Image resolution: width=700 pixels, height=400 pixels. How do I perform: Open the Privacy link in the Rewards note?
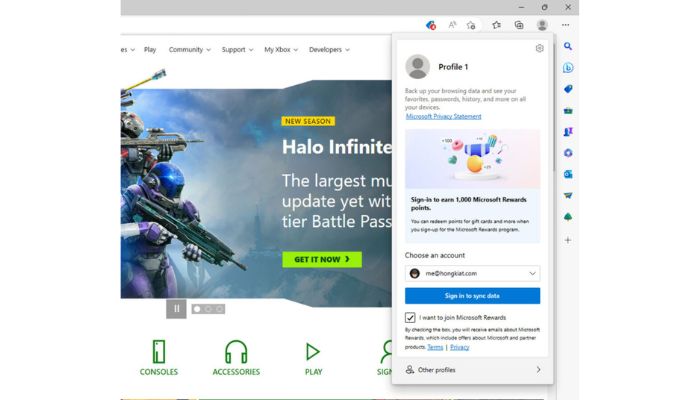pyautogui.click(x=459, y=347)
